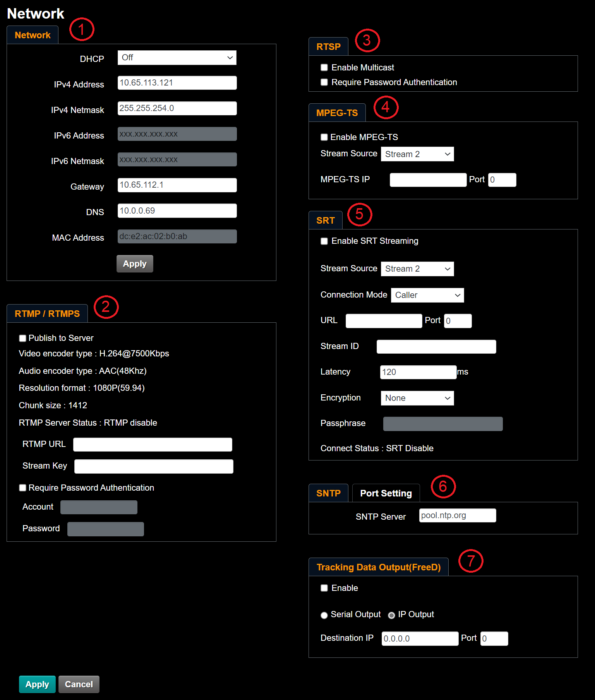The width and height of the screenshot is (595, 700).
Task: Expand MPEG-TS Stream Source dropdown
Action: click(417, 154)
